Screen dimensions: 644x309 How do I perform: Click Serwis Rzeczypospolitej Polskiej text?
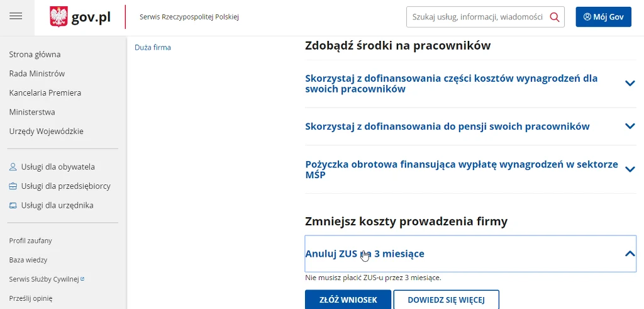click(x=189, y=17)
